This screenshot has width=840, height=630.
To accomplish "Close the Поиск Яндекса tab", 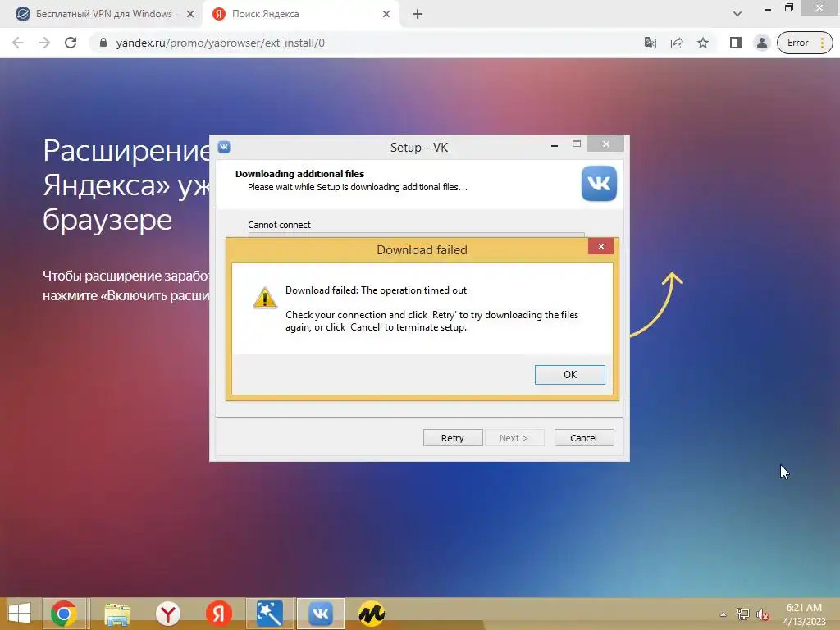I will coord(386,15).
